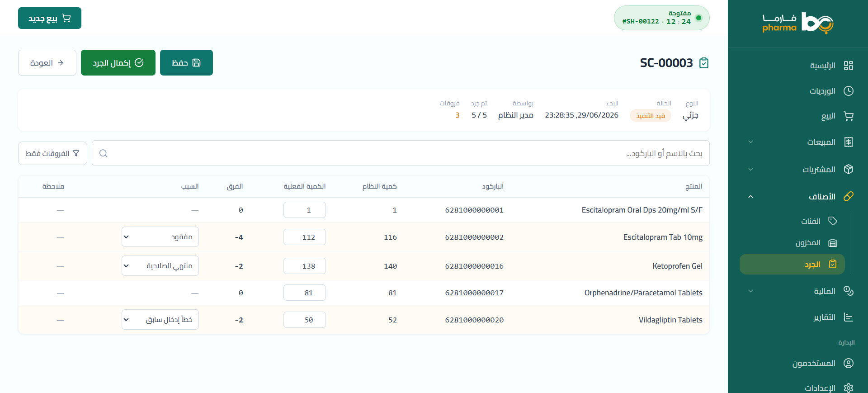This screenshot has width=868, height=393.
Task: Click the المخزون warehouse icon
Action: click(x=833, y=243)
